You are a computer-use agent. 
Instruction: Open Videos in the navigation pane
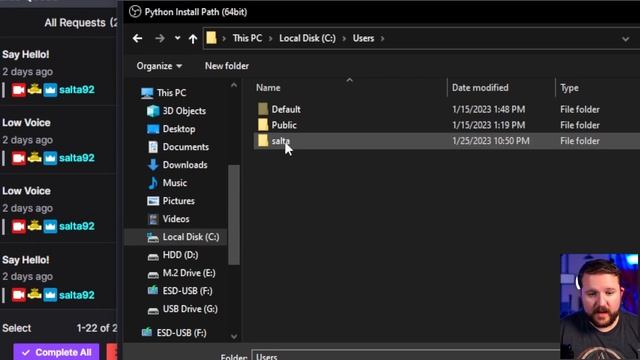176,219
